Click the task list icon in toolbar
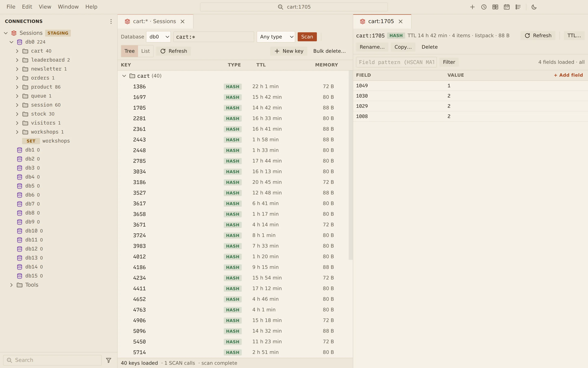The width and height of the screenshot is (588, 368). pyautogui.click(x=518, y=7)
